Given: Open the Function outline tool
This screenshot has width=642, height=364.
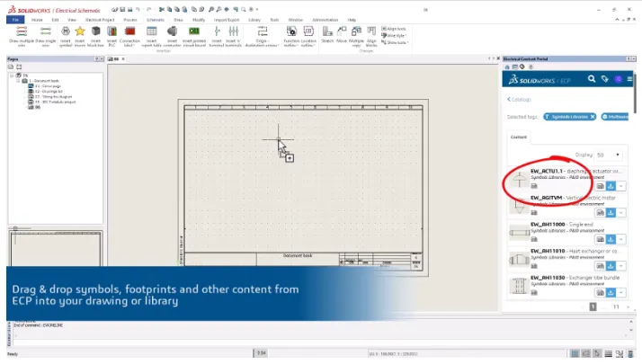Looking at the screenshot, I should click(291, 37).
